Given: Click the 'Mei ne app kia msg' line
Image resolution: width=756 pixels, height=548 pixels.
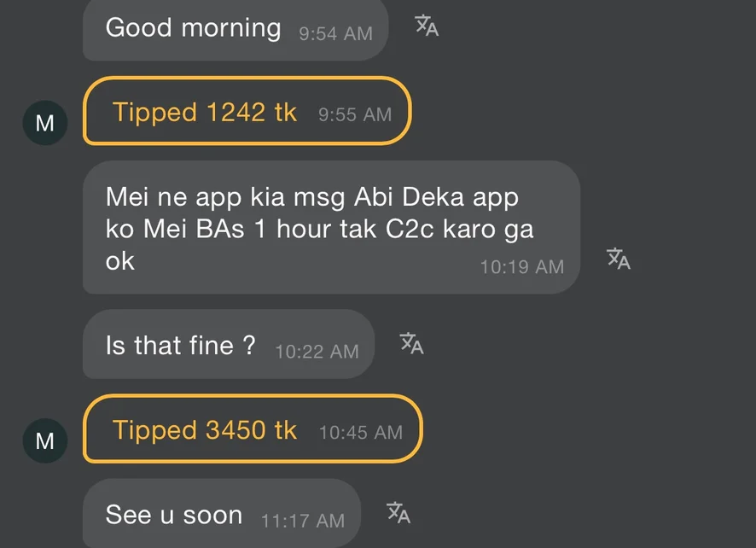Looking at the screenshot, I should 311,197.
